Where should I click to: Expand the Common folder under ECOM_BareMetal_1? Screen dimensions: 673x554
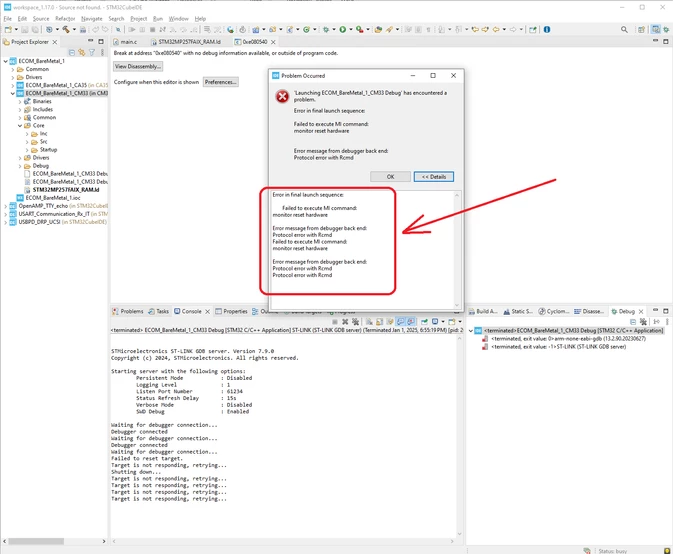(13, 69)
